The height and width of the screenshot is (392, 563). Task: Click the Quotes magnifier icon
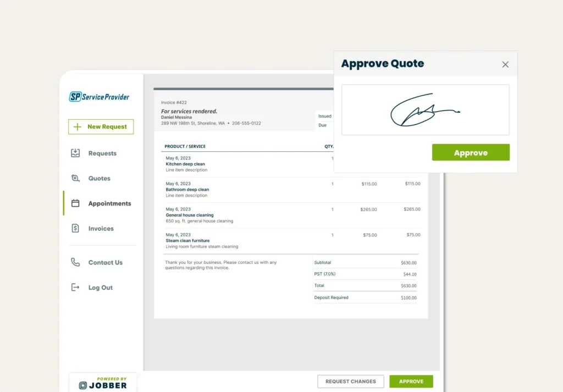(x=75, y=178)
